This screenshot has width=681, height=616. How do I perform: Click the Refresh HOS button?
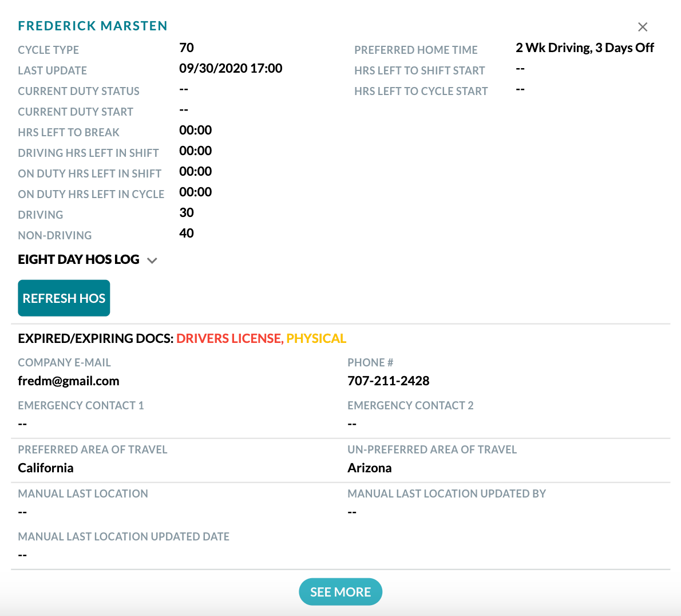pyautogui.click(x=64, y=298)
